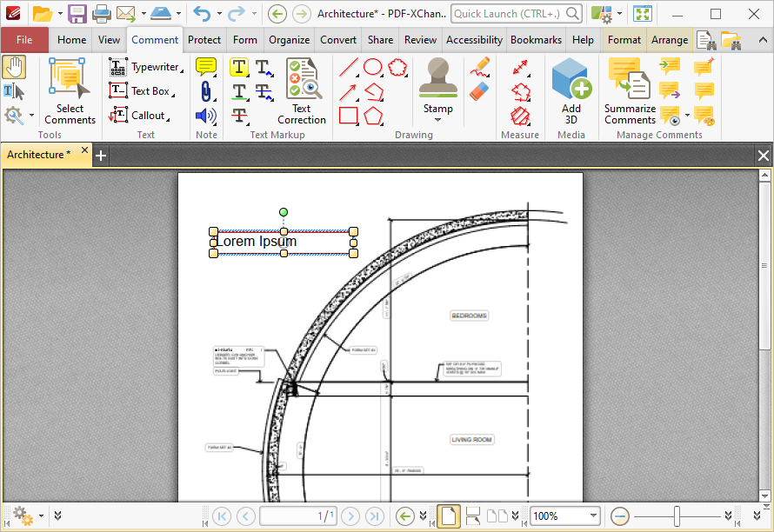
Task: Select the Polygon pentagon tool
Action: click(373, 116)
